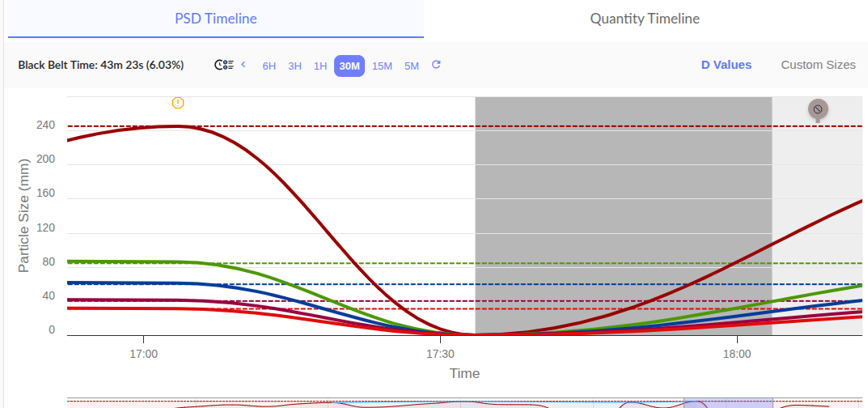
Task: Click the 17:30 time axis label
Action: tap(439, 354)
